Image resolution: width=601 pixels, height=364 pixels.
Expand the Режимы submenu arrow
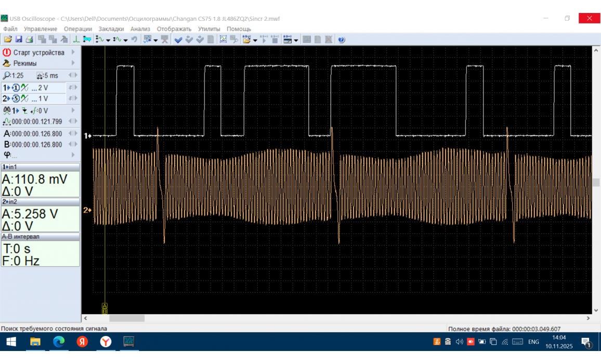point(73,63)
